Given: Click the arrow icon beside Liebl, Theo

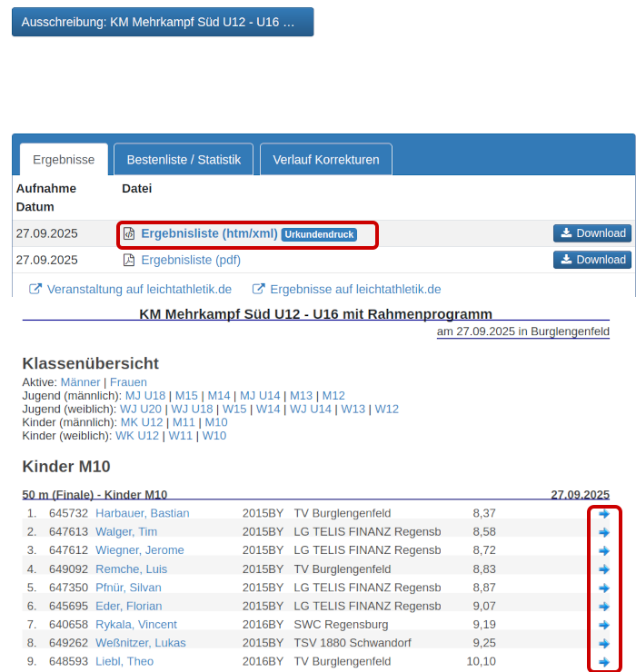Looking at the screenshot, I should point(604,662).
